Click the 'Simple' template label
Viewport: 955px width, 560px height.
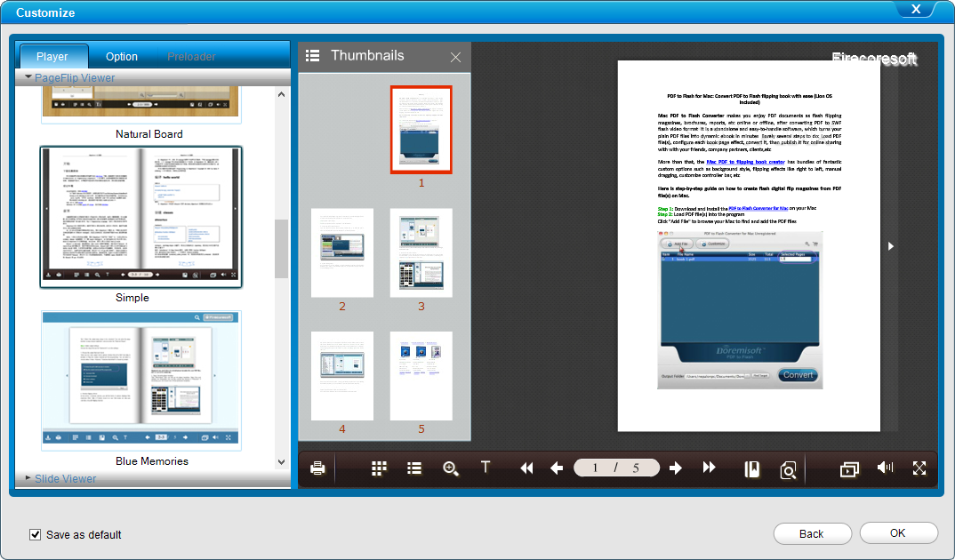(x=132, y=298)
